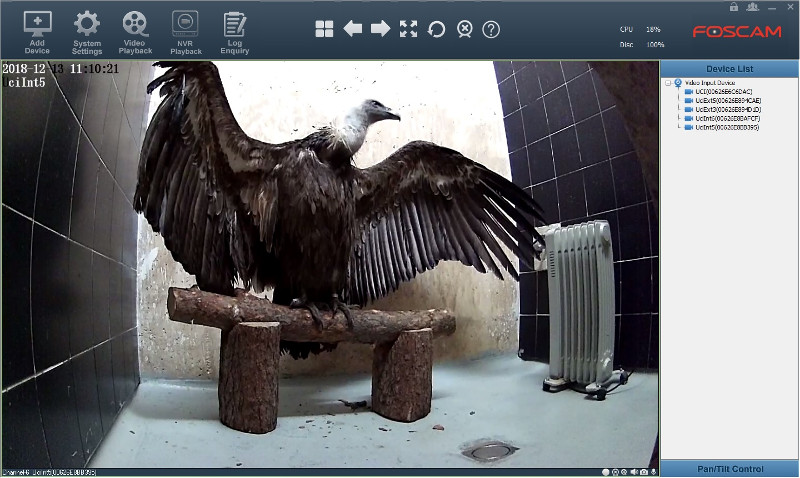Click the Channel4 UcInt5 status label
This screenshot has height=478, width=800.
point(49,472)
